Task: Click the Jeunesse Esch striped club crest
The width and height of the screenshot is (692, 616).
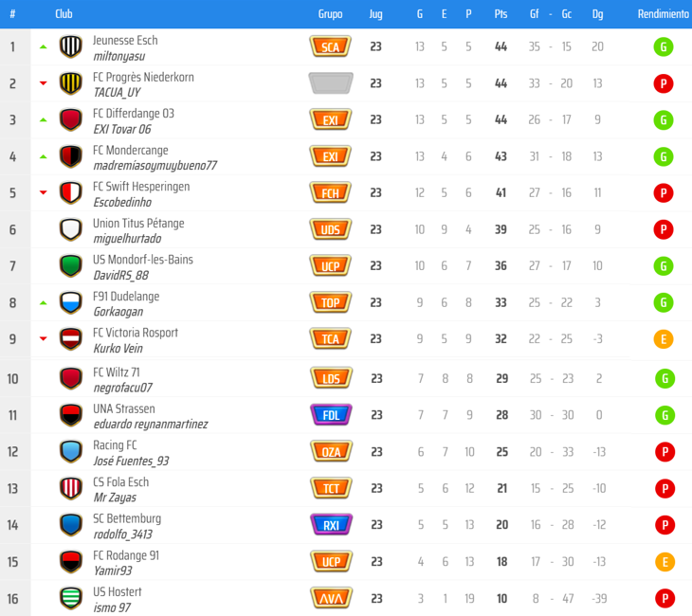Action: [70, 46]
